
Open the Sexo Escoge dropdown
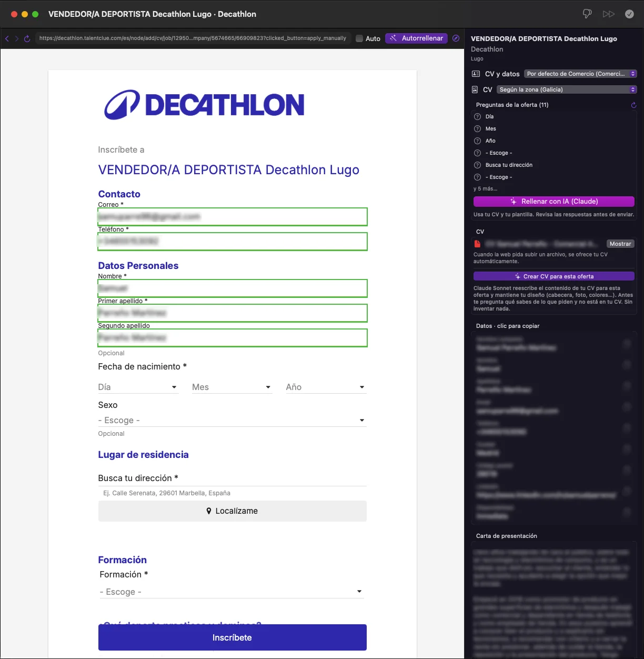pos(232,421)
